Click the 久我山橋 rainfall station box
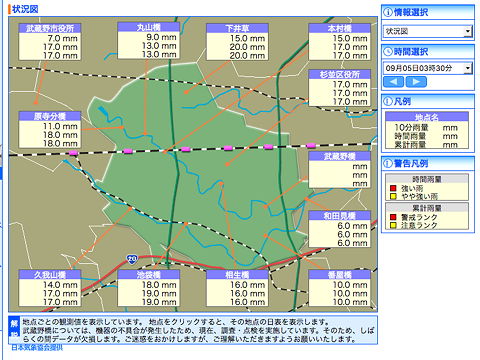480x360 pixels. pos(50,288)
